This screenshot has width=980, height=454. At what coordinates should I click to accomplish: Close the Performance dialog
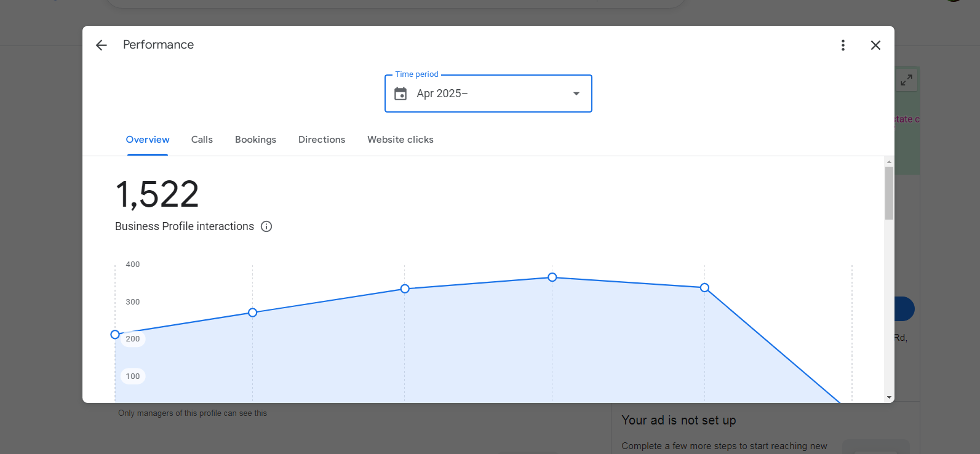click(875, 45)
